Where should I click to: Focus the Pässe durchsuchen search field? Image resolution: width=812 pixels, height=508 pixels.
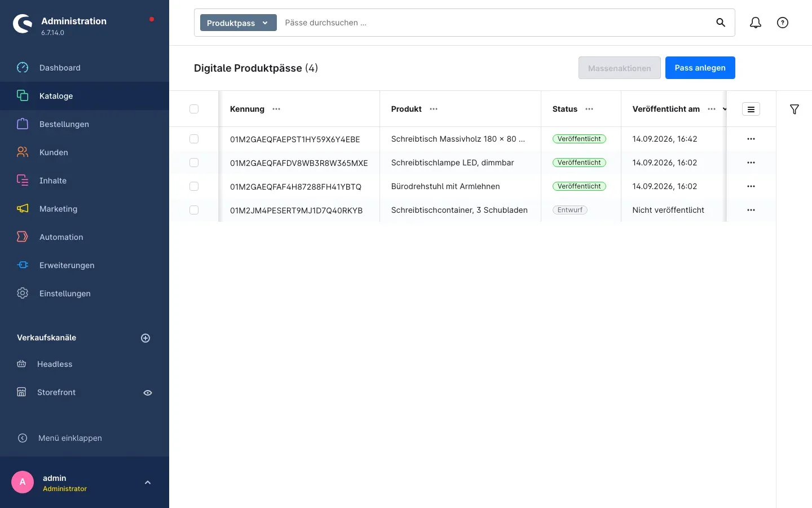pyautogui.click(x=496, y=23)
